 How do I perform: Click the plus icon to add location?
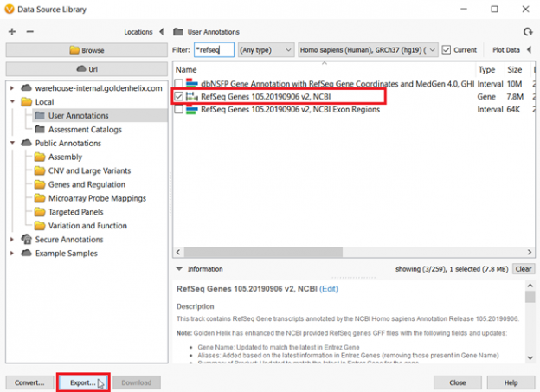12,31
